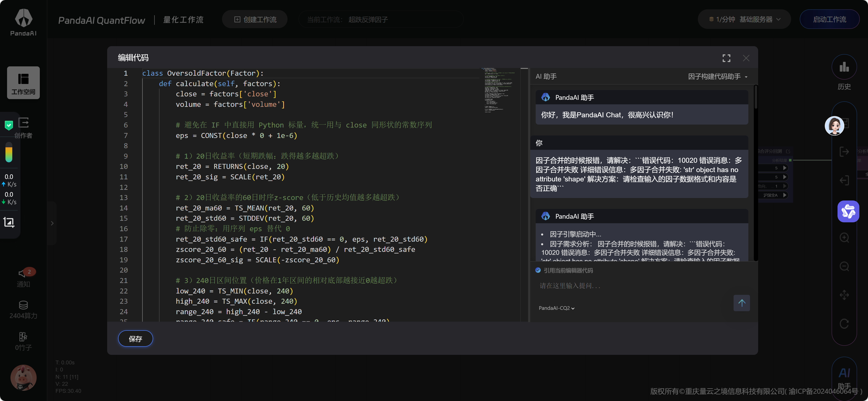Click the fit-to-view move arrows icon
The height and width of the screenshot is (401, 868).
(844, 295)
